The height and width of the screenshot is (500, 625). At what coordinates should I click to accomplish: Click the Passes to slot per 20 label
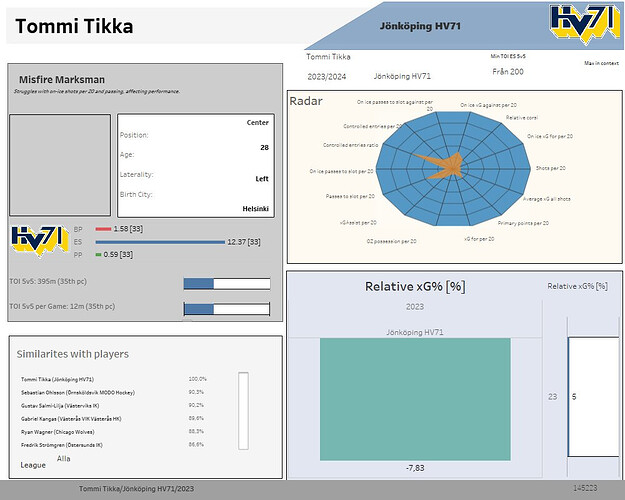coord(350,196)
